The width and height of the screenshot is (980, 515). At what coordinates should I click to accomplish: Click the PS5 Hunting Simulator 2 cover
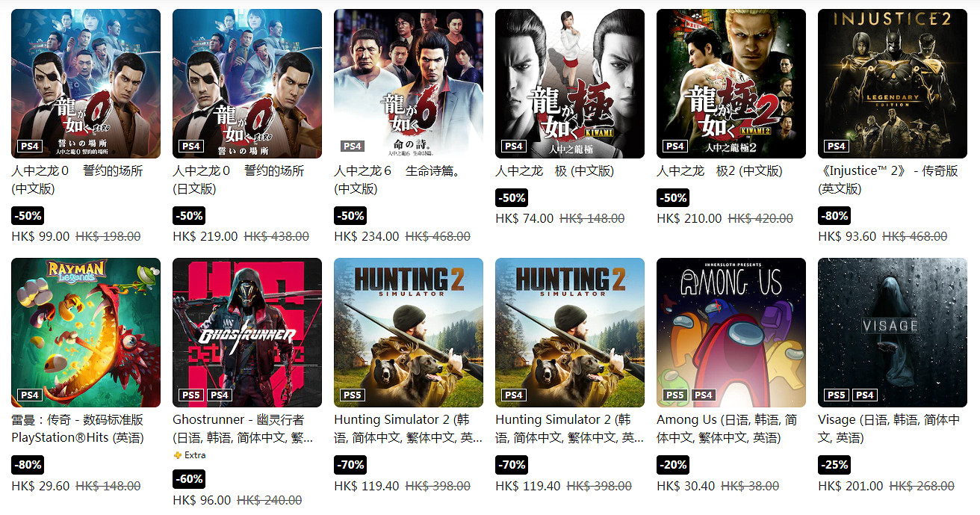click(409, 333)
